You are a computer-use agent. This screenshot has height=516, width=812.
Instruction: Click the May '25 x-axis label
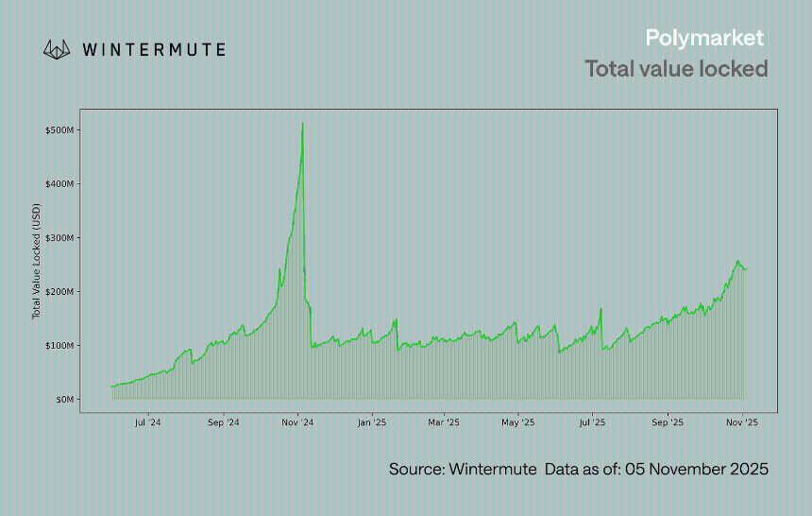tap(517, 422)
